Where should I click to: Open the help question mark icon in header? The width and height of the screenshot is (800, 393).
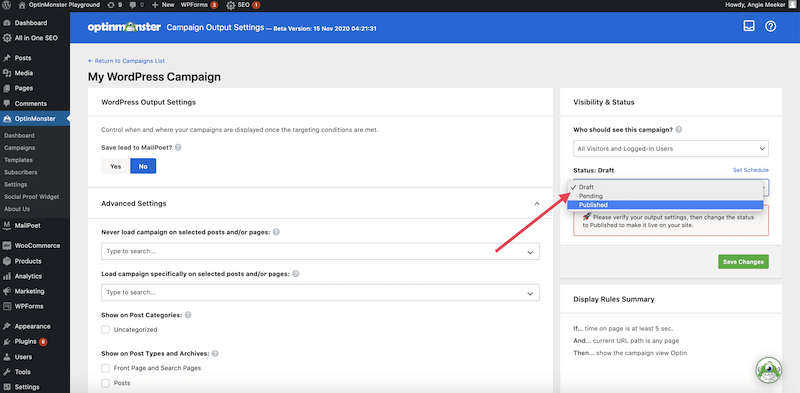pos(770,27)
